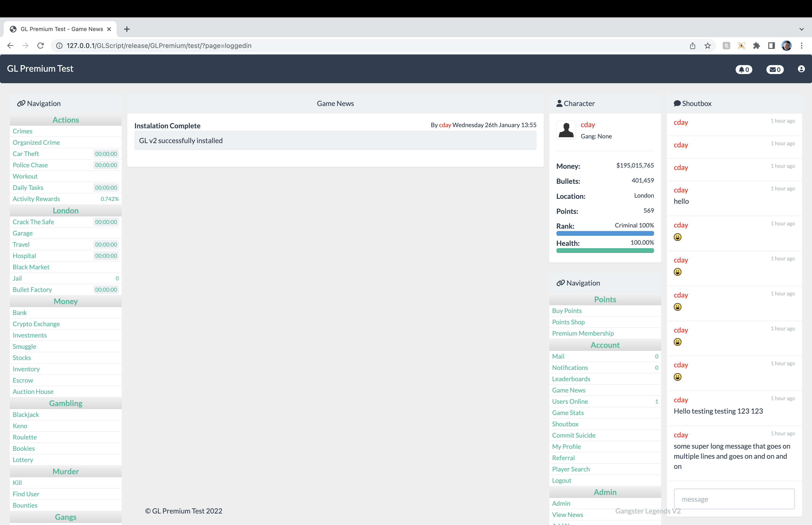This screenshot has width=812, height=525.
Task: Open Premium Membership under Points
Action: (x=583, y=333)
